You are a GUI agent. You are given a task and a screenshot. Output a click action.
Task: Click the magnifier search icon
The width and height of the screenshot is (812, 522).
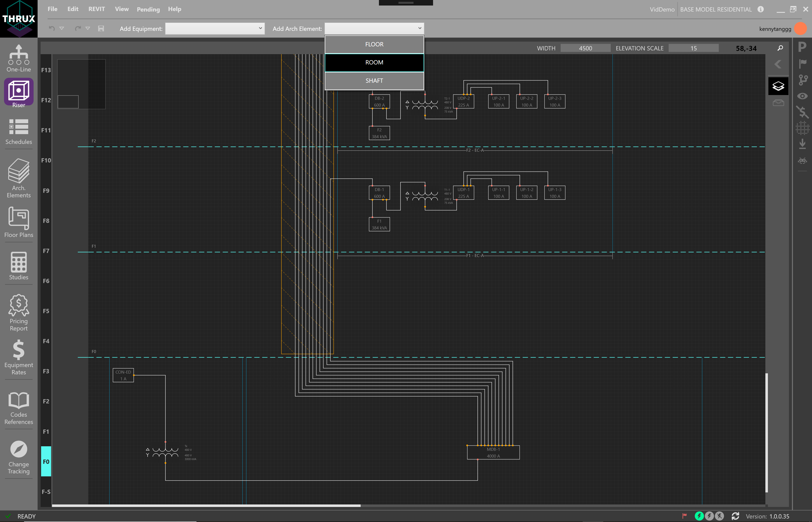coord(780,48)
